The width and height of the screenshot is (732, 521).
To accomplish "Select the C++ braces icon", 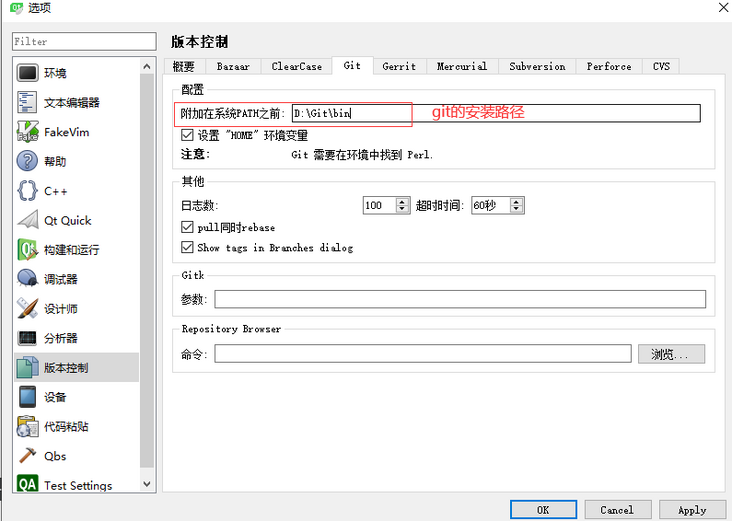I will 27,190.
